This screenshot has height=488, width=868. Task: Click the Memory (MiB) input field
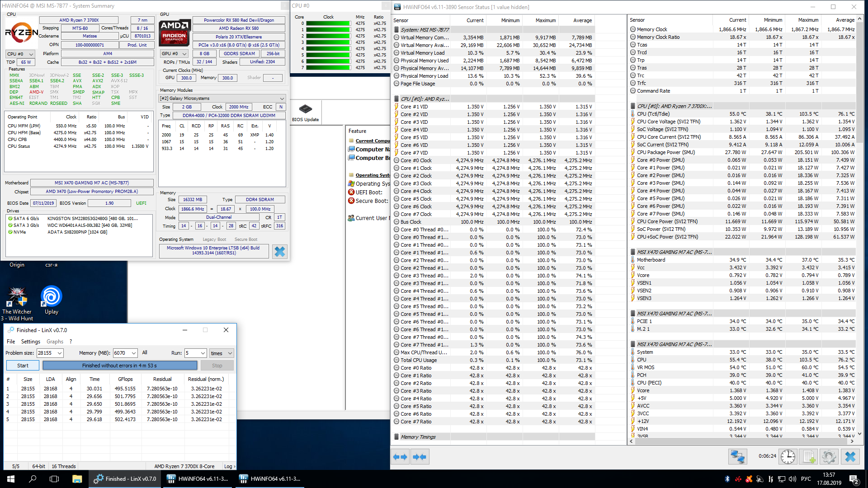[122, 353]
